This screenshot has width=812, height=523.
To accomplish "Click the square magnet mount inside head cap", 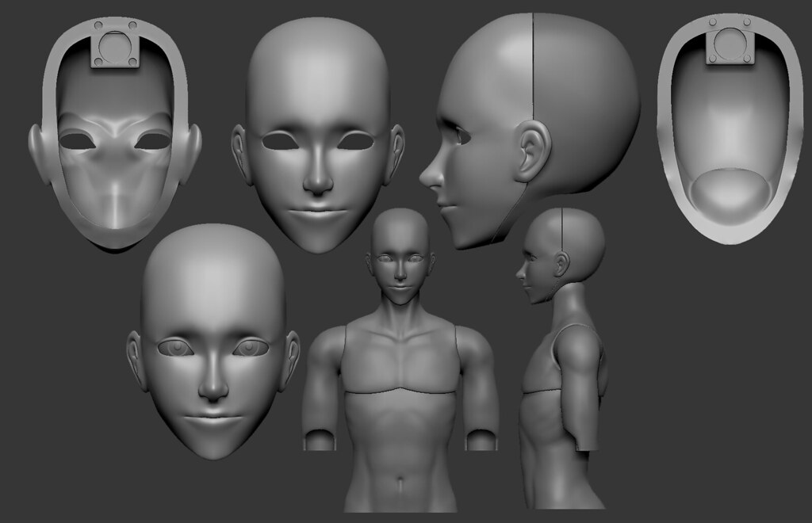I will pos(730,45).
